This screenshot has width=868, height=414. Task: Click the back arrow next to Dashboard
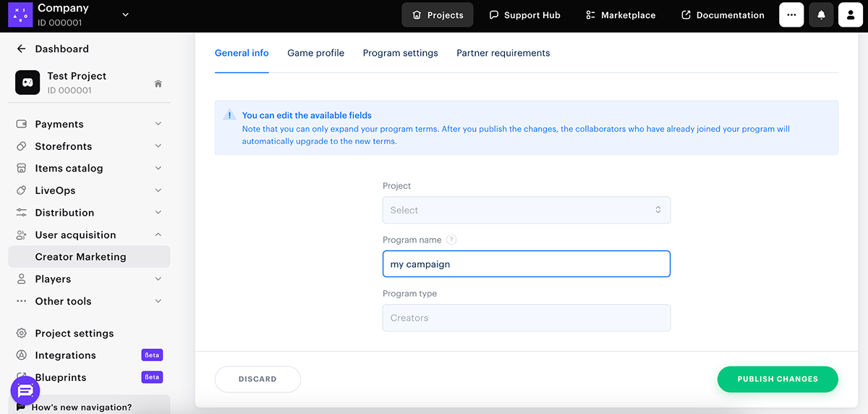(x=21, y=49)
